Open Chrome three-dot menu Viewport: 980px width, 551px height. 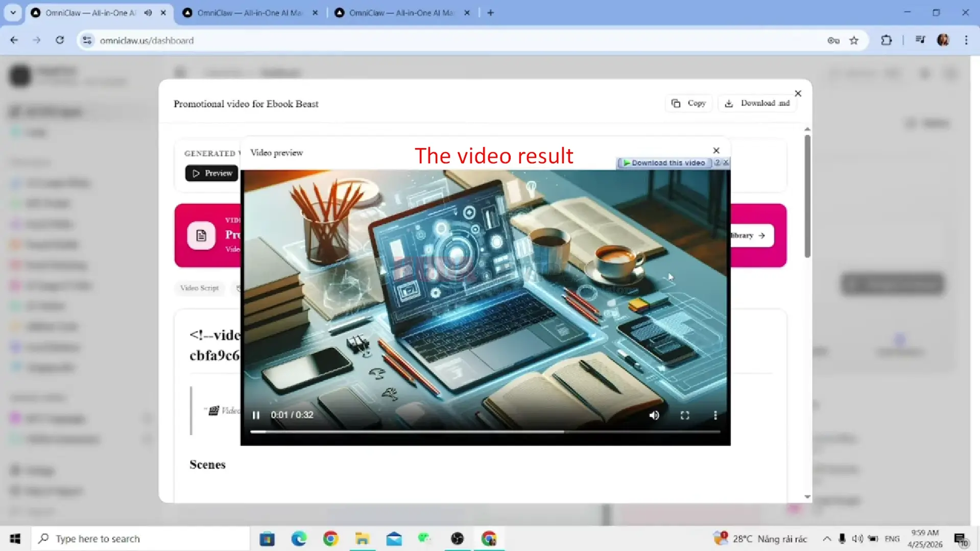966,40
